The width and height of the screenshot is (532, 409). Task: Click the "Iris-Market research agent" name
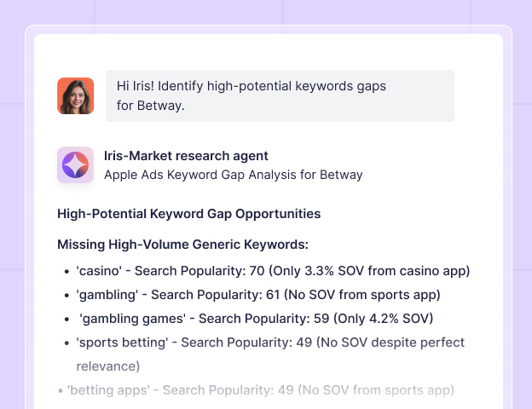[x=186, y=156]
